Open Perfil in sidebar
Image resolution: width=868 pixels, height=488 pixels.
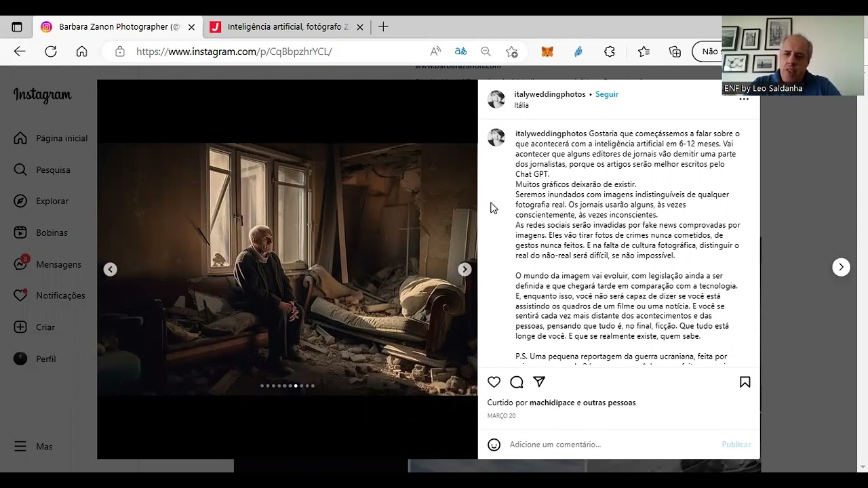(35, 359)
